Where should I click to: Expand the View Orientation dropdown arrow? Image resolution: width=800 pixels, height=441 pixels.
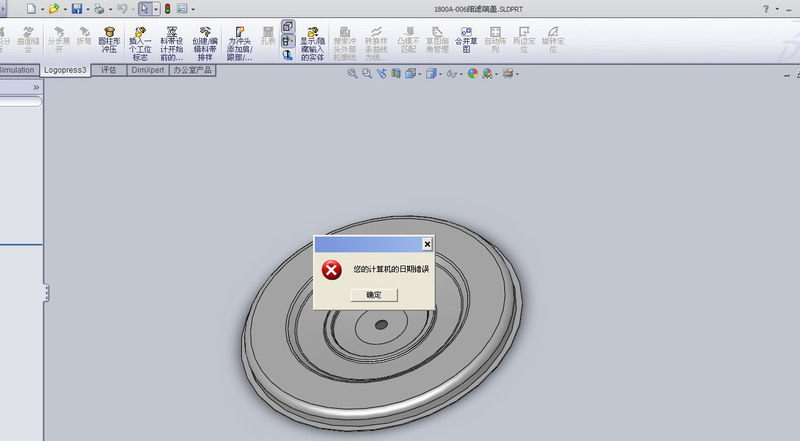tap(419, 74)
